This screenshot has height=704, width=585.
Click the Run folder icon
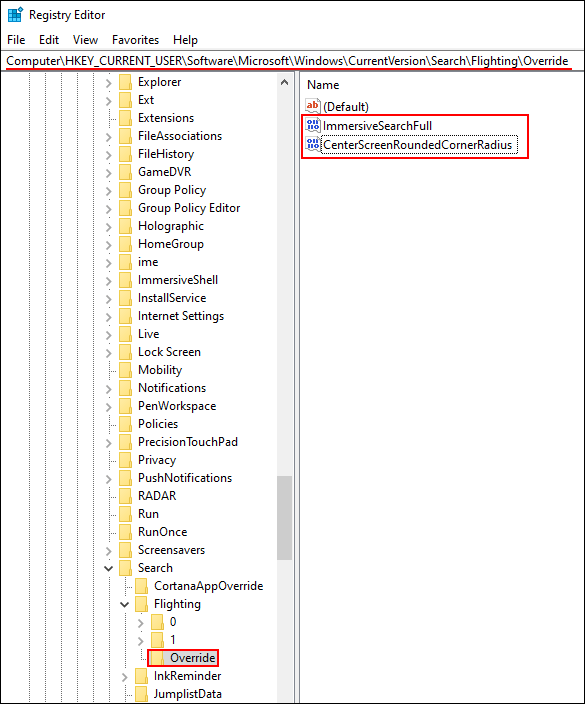(125, 514)
